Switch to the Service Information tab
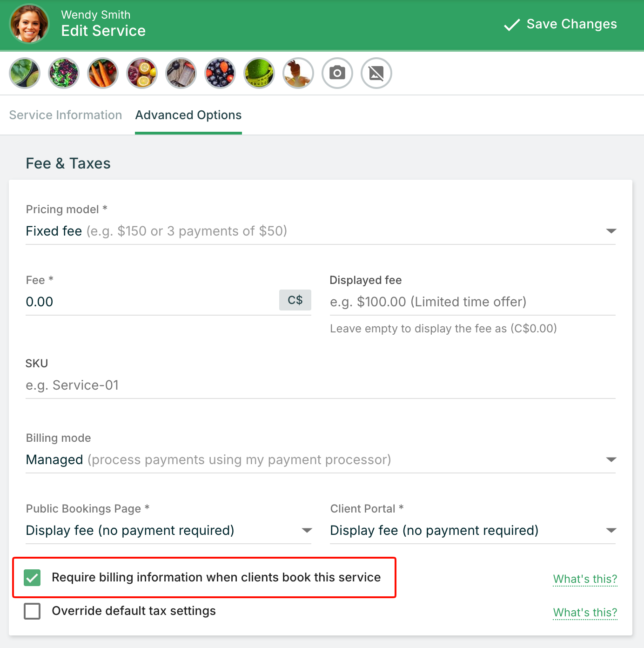Screen dimensions: 644x648 tap(66, 115)
